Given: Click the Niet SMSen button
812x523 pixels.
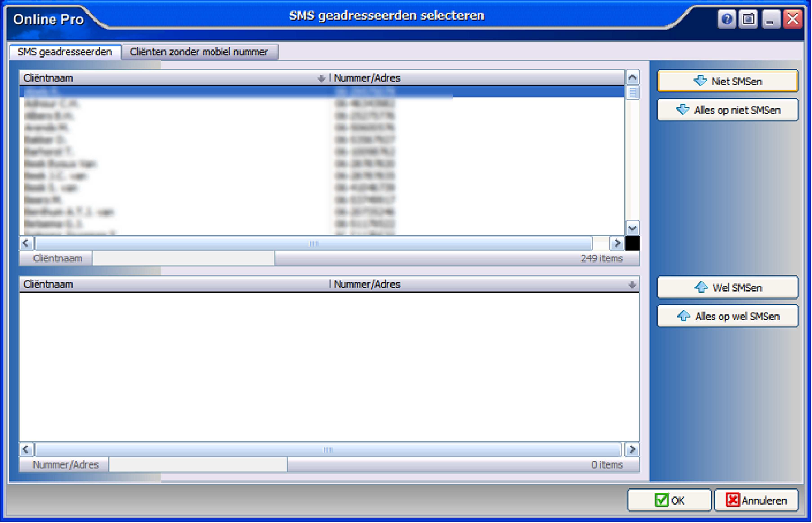Looking at the screenshot, I should pos(728,81).
